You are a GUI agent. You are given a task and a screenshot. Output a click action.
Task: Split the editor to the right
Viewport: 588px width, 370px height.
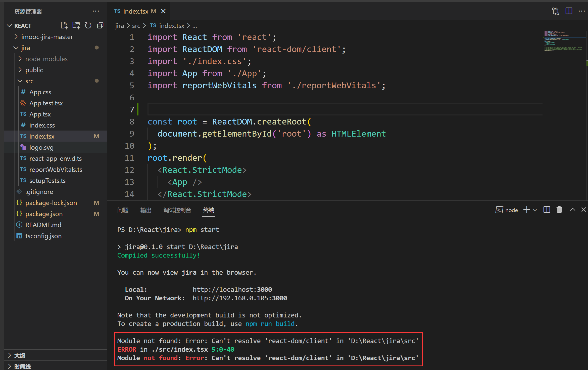click(569, 11)
